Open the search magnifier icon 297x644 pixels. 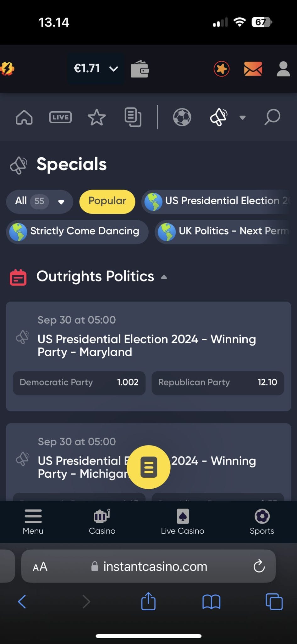(272, 117)
